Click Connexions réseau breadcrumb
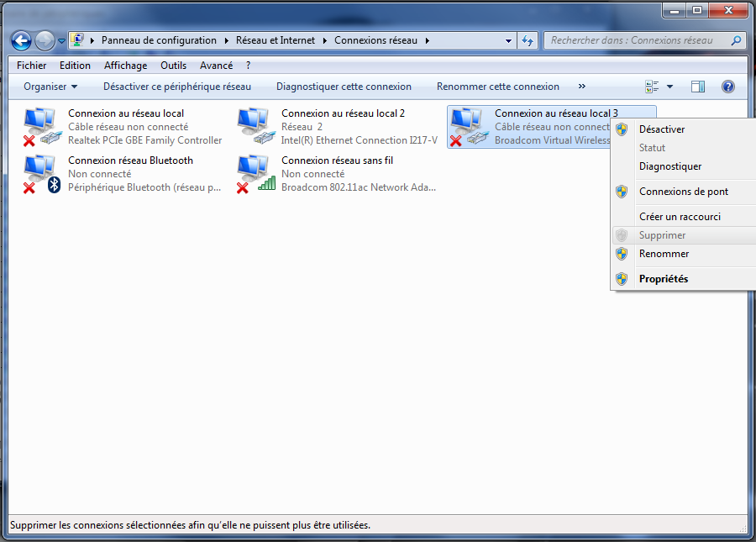Screen dimensions: 756x542 click(x=375, y=40)
